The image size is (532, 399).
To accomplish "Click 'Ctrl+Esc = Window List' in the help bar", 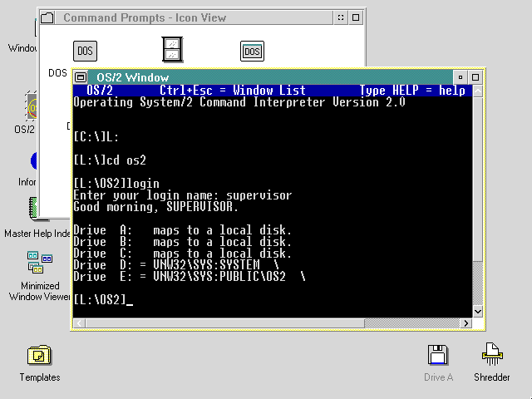I will pos(233,91).
